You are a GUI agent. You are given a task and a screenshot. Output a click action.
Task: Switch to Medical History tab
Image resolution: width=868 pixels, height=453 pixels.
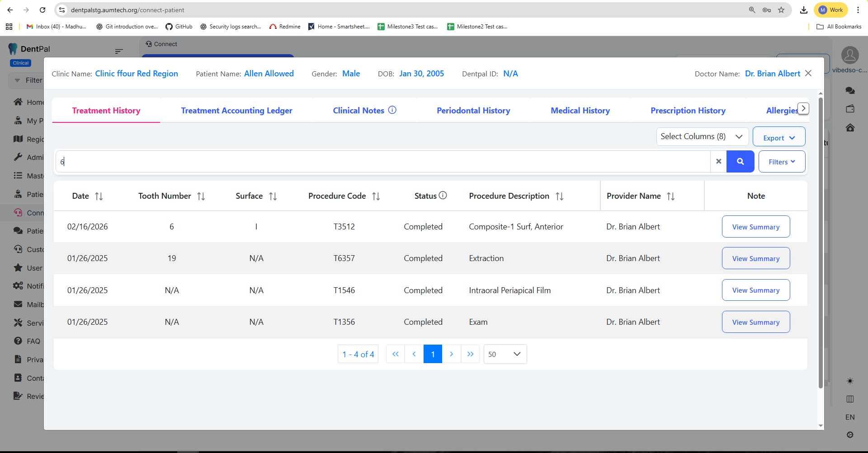coord(580,111)
